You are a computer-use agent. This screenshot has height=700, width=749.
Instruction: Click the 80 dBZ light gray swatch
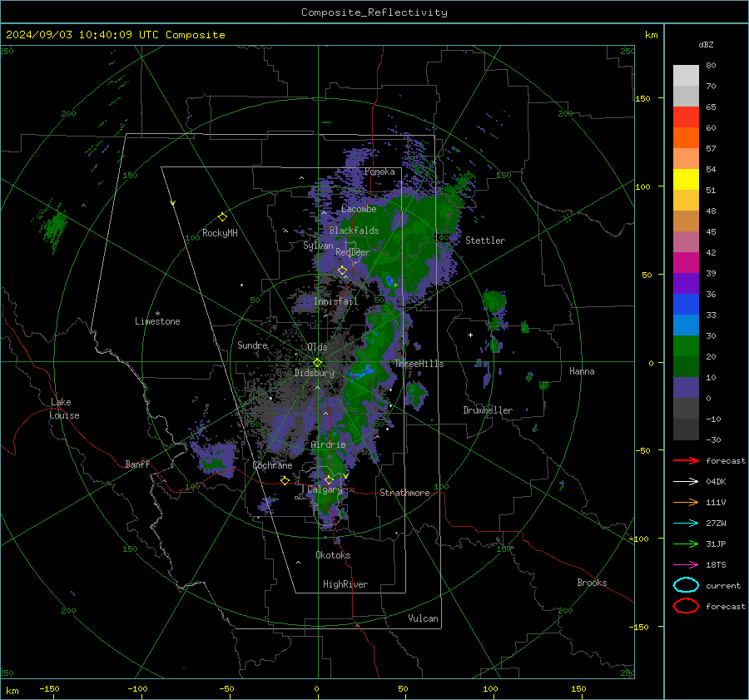point(686,76)
